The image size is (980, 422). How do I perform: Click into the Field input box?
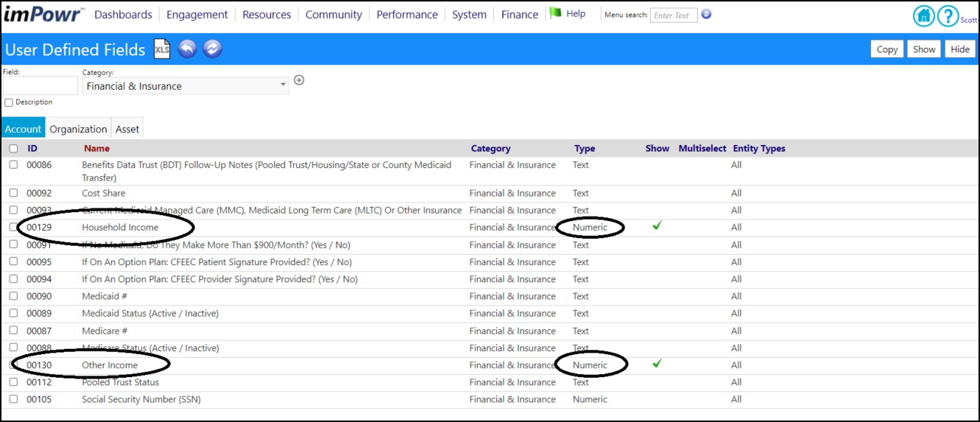[40, 85]
